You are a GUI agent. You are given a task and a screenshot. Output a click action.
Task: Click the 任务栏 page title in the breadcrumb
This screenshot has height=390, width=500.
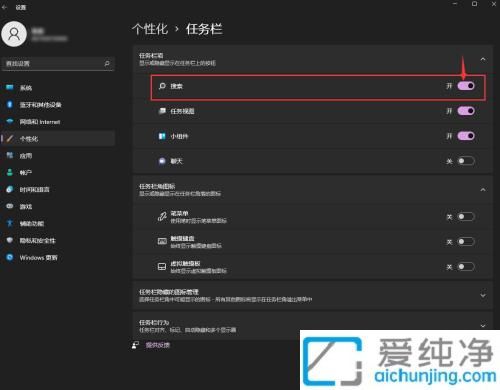pyautogui.click(x=204, y=29)
